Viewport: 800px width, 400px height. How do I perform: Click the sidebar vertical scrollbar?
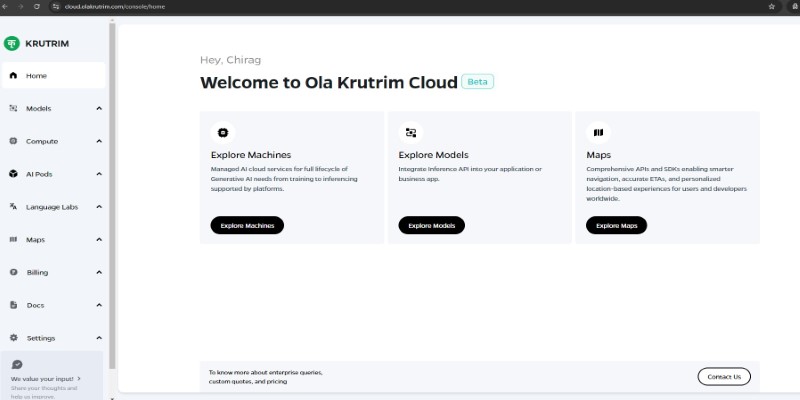pos(112,194)
